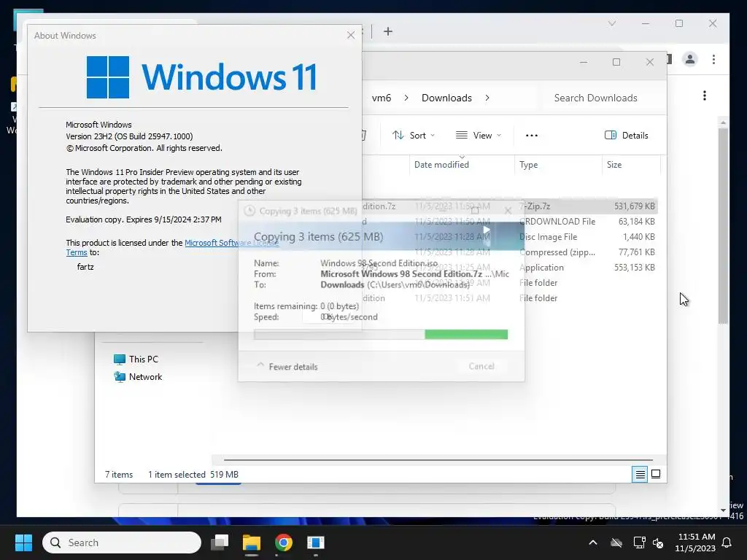Open Chrome's three-dot menu

713,59
